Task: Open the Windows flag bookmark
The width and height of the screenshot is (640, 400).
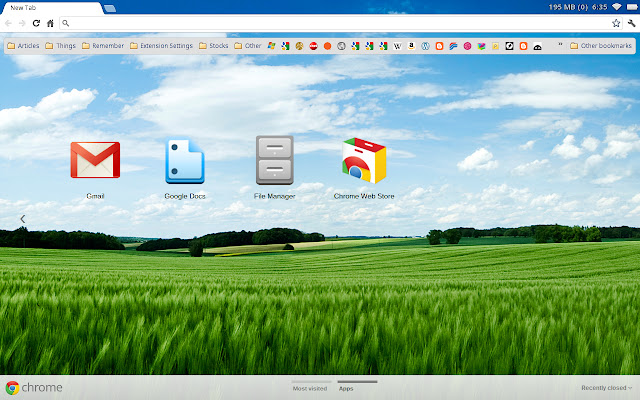Action: pos(271,46)
